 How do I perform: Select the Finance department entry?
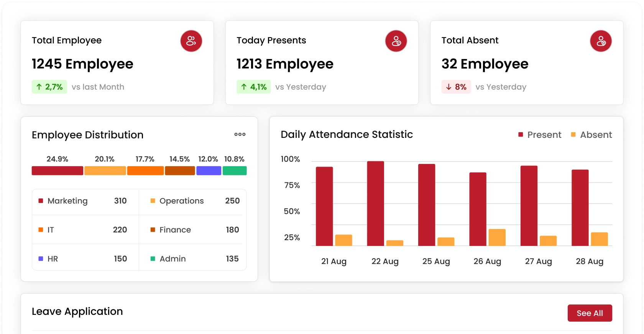[x=194, y=230]
